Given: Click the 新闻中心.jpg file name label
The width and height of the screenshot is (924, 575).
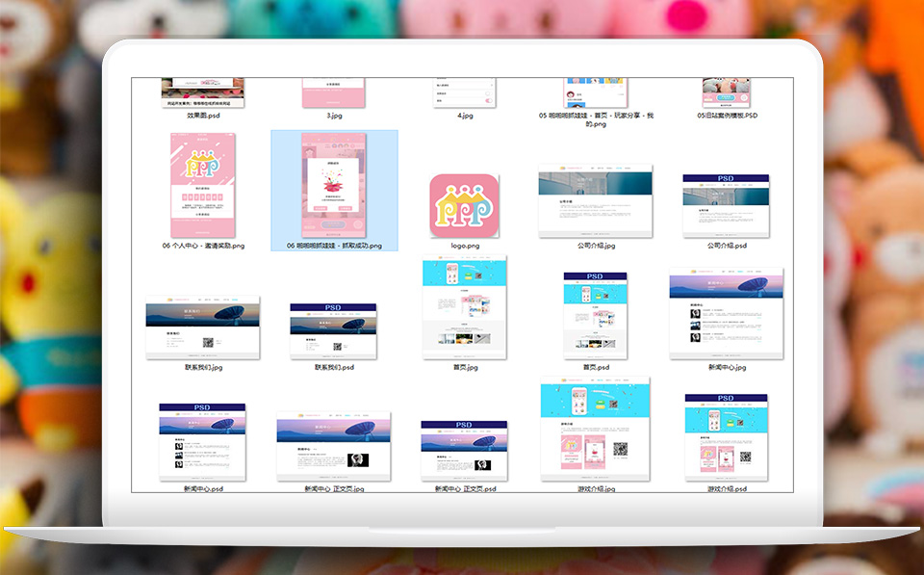Looking at the screenshot, I should click(727, 367).
